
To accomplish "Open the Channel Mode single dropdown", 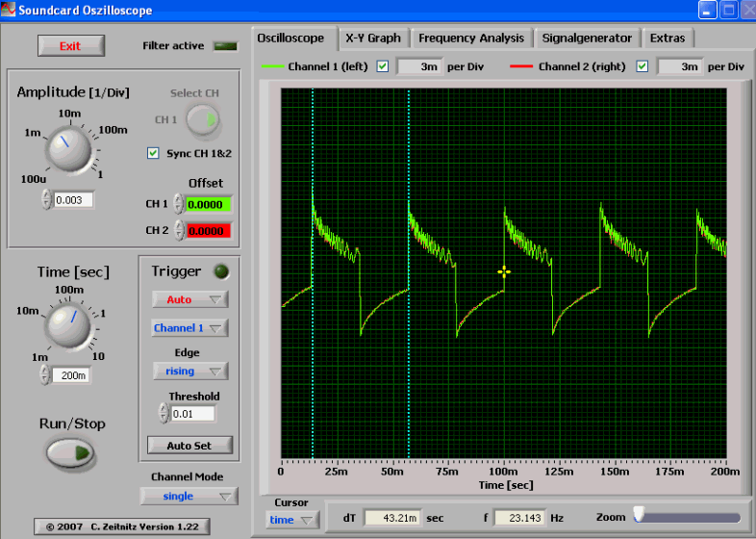I will coord(189,496).
